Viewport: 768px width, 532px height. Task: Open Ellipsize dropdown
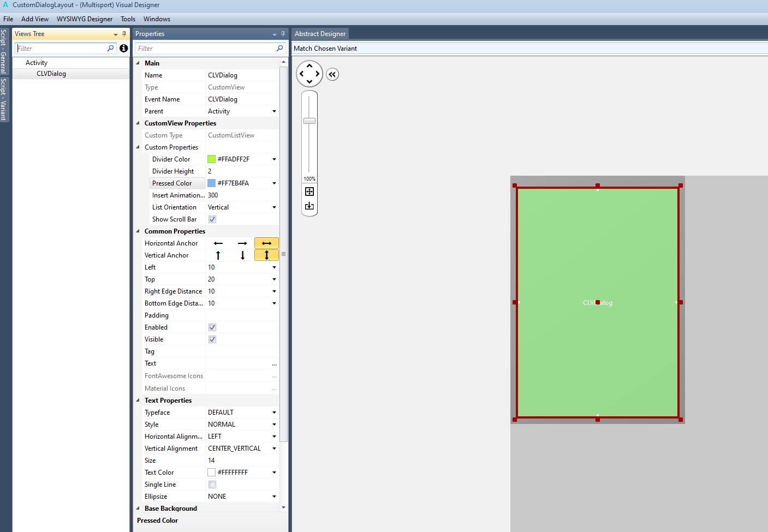tap(274, 497)
